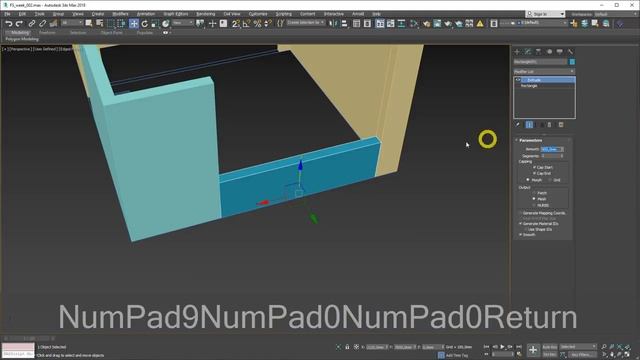The image size is (640, 360).
Task: Open the Hierarchy command panel tab
Action: (x=538, y=51)
